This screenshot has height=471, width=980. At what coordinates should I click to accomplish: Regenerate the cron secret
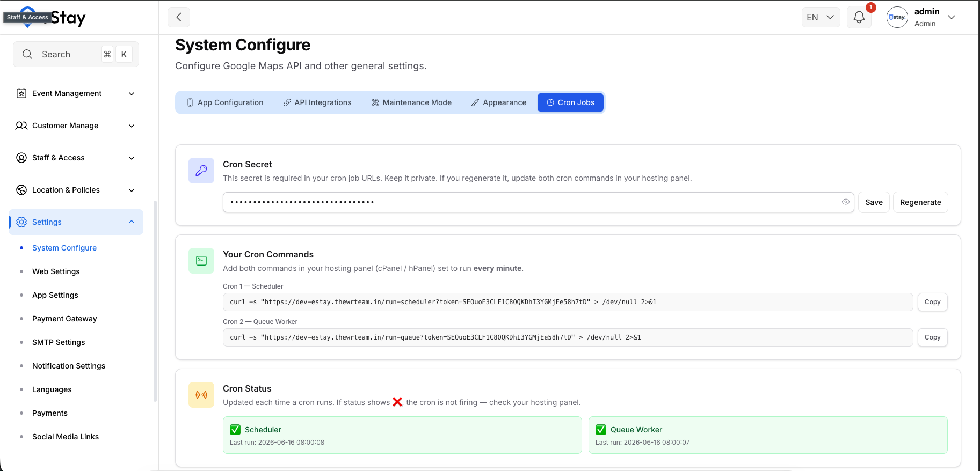click(x=920, y=202)
